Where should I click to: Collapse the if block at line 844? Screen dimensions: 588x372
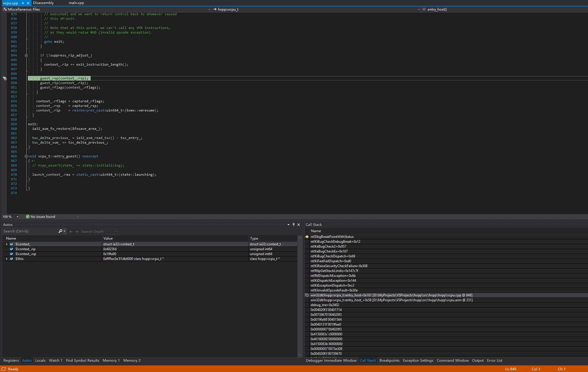point(26,55)
